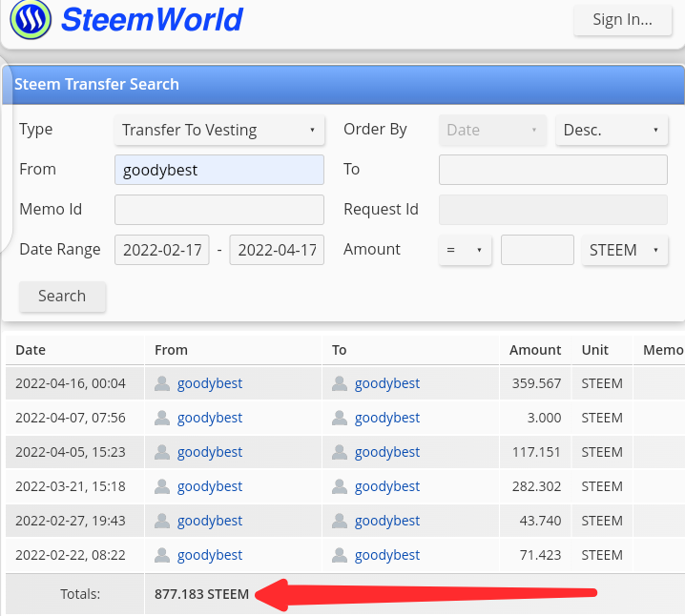Click the Memo Id input field
Image resolution: width=685 pixels, height=616 pixels.
[219, 210]
